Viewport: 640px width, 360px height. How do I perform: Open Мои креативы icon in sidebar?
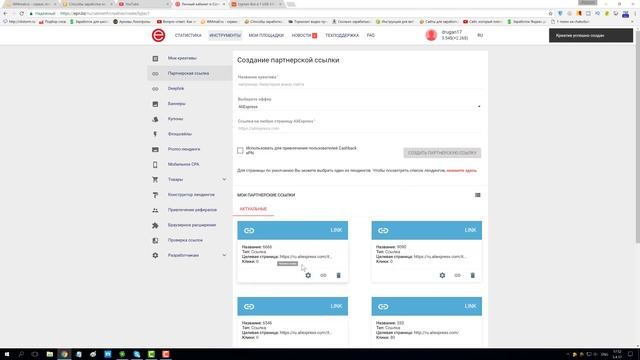click(x=155, y=58)
